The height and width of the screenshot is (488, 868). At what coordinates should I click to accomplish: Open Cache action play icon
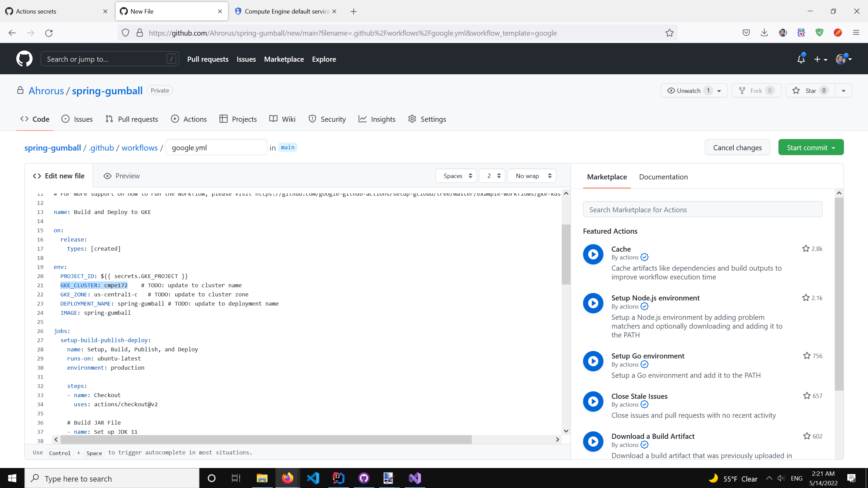click(x=593, y=254)
